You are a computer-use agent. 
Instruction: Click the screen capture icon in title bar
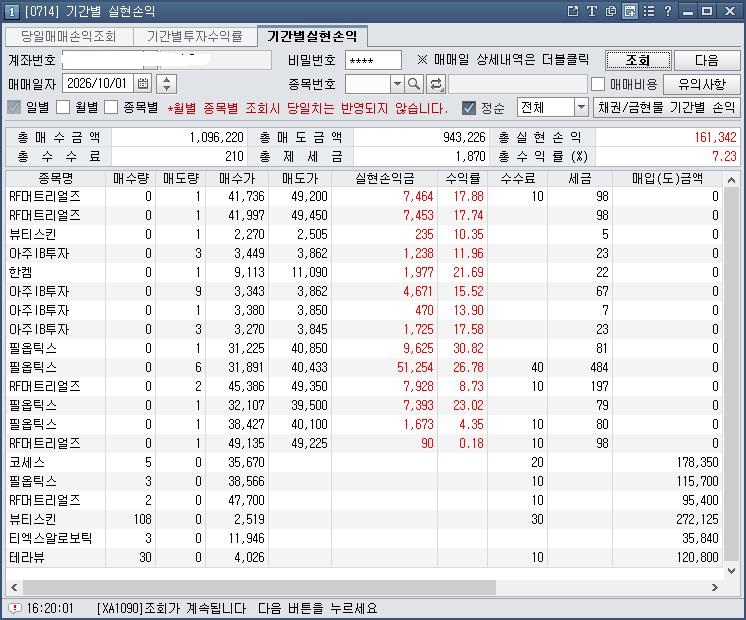pyautogui.click(x=629, y=11)
